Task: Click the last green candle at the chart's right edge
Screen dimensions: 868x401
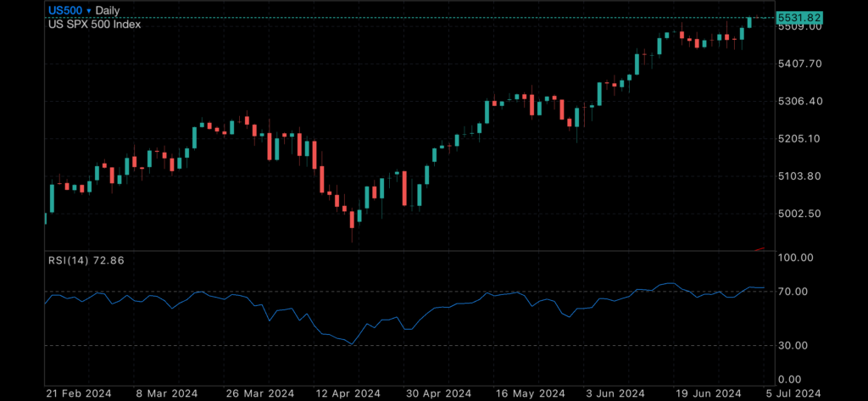Action: click(x=749, y=21)
